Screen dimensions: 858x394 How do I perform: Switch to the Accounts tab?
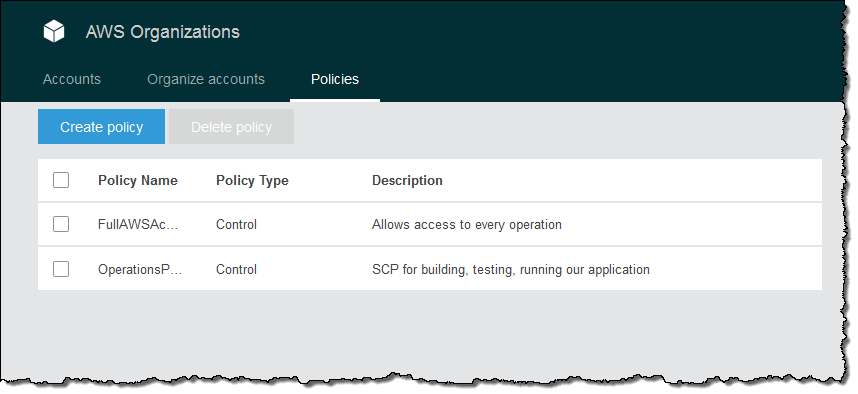pyautogui.click(x=72, y=79)
